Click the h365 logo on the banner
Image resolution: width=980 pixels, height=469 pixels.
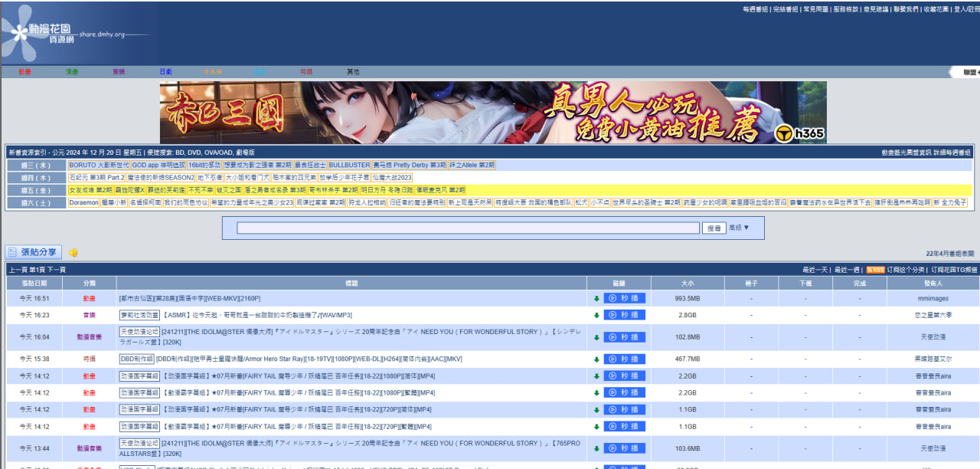pos(799,134)
